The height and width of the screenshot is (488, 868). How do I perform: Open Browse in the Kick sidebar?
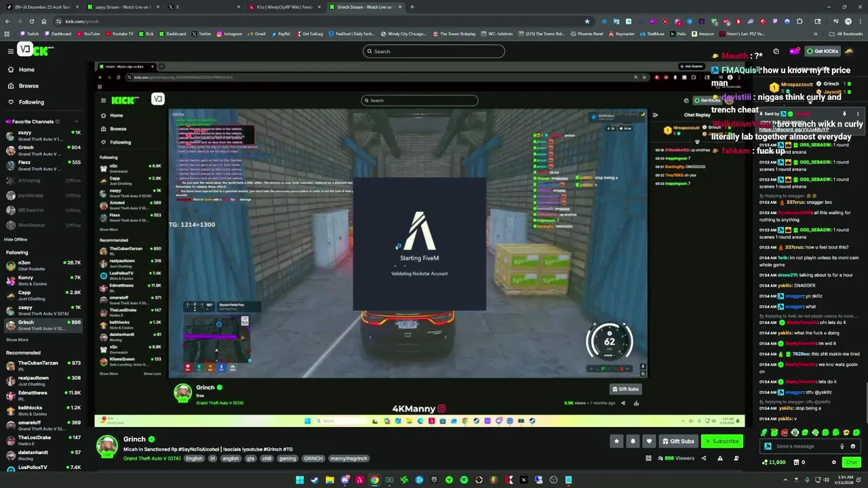[28, 86]
